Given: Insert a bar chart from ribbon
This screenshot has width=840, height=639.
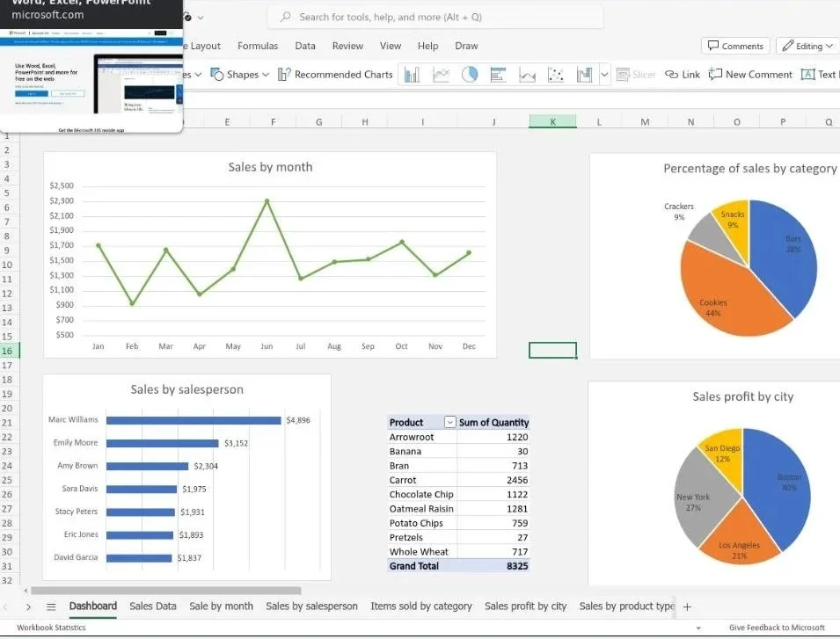Looking at the screenshot, I should pos(498,75).
